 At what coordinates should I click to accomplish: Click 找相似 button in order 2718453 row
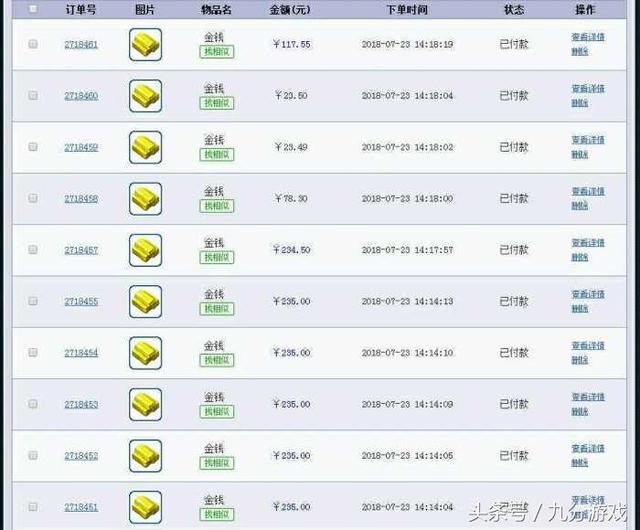point(217,412)
